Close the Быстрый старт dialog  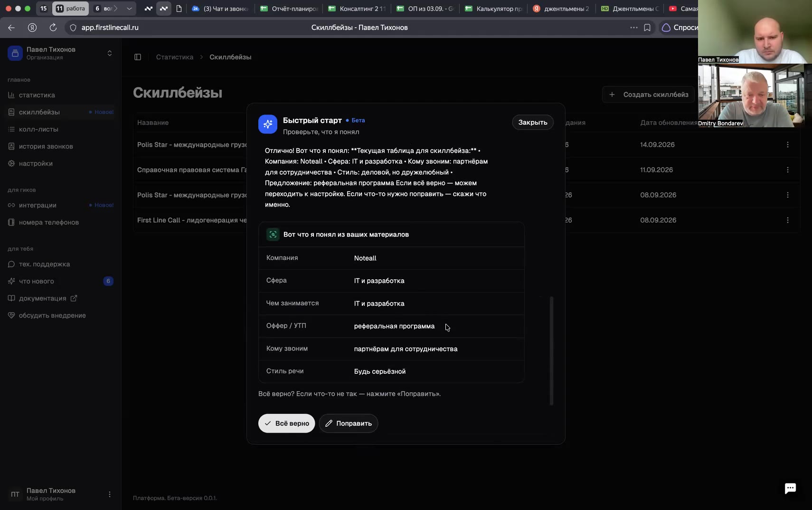pos(533,123)
